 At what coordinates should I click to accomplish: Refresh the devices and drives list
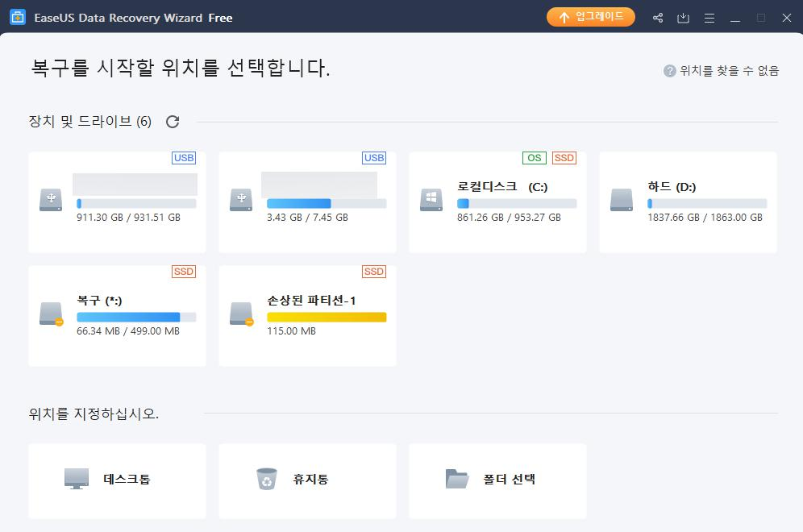coord(173,122)
